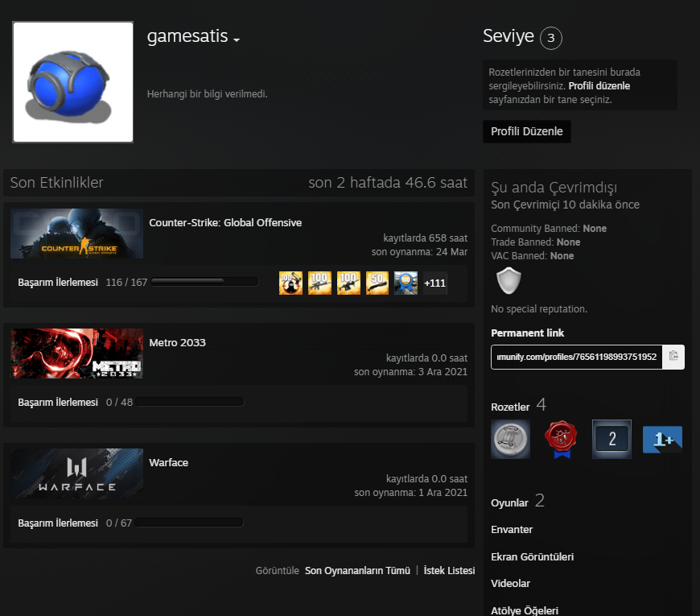This screenshot has height=616, width=700.
Task: Select the blue ribbon achievement icon
Action: pos(406,283)
